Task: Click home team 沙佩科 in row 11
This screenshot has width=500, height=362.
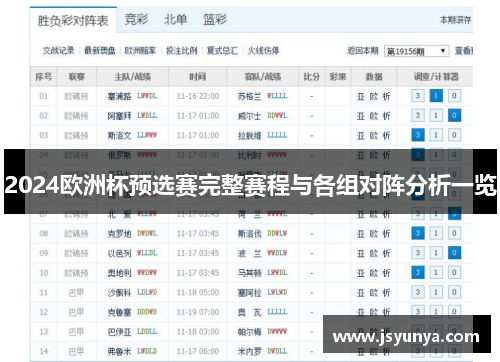Action: click(x=119, y=293)
